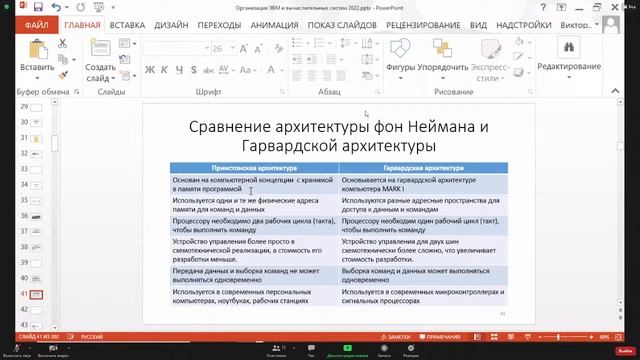Switch to ПОКАЗ СЛАЙДОВ tab
Viewport: 640px width, 360px height.
pyautogui.click(x=342, y=25)
